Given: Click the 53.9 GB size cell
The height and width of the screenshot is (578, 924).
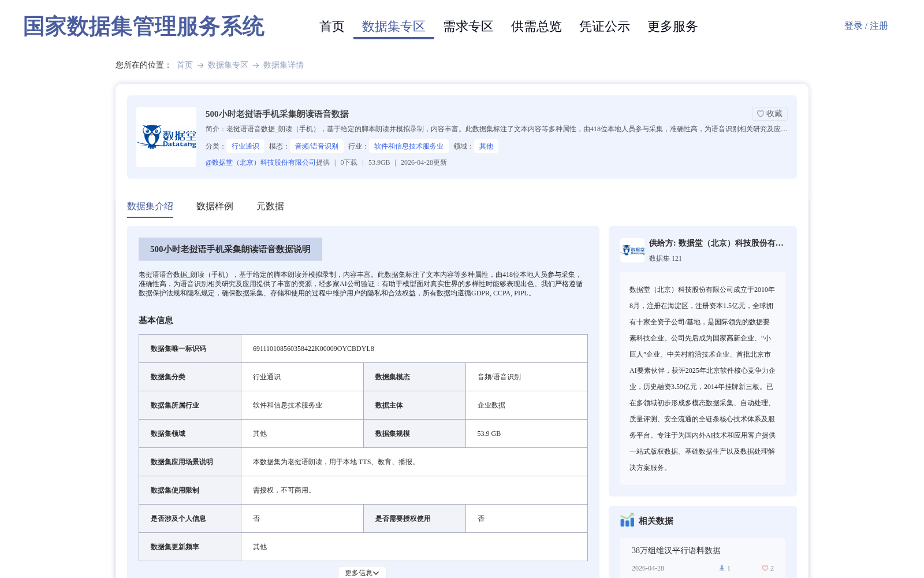Looking at the screenshot, I should [527, 433].
